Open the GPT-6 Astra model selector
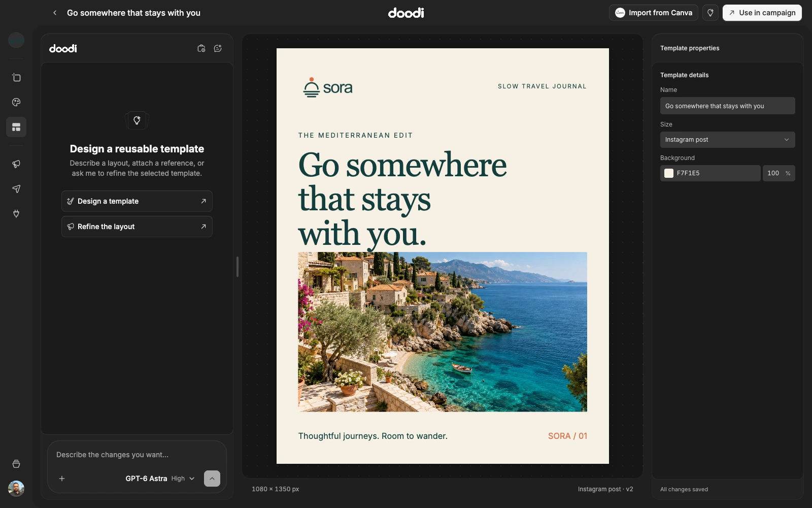The width and height of the screenshot is (812, 508). pyautogui.click(x=160, y=479)
